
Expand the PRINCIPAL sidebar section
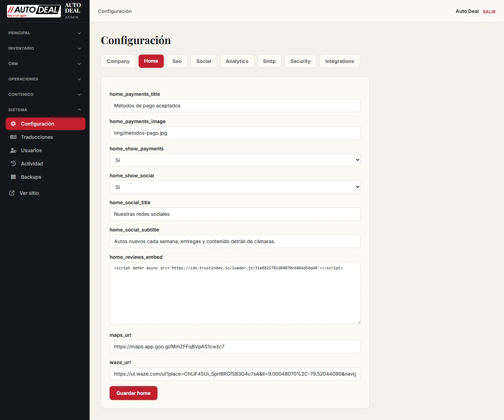pyautogui.click(x=45, y=33)
